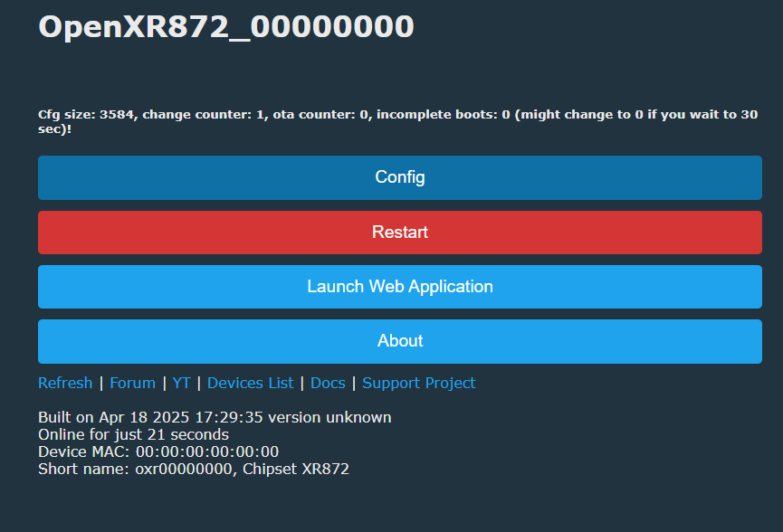The image size is (783, 532).
Task: Select the Device MAC address line
Action: coord(158,451)
